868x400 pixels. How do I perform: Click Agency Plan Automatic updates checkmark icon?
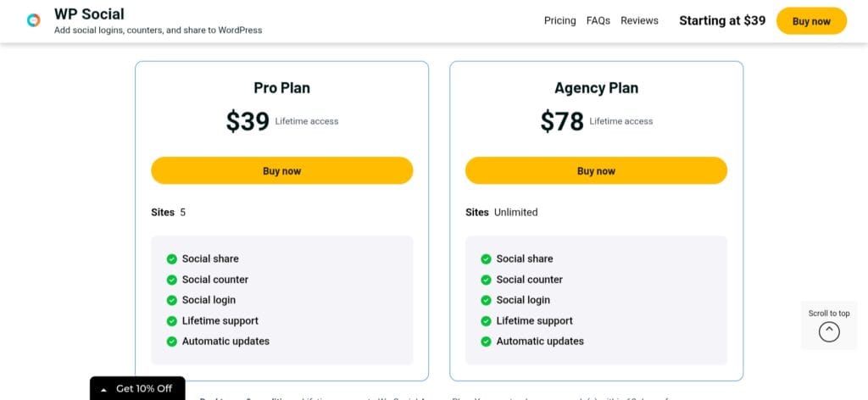487,342
